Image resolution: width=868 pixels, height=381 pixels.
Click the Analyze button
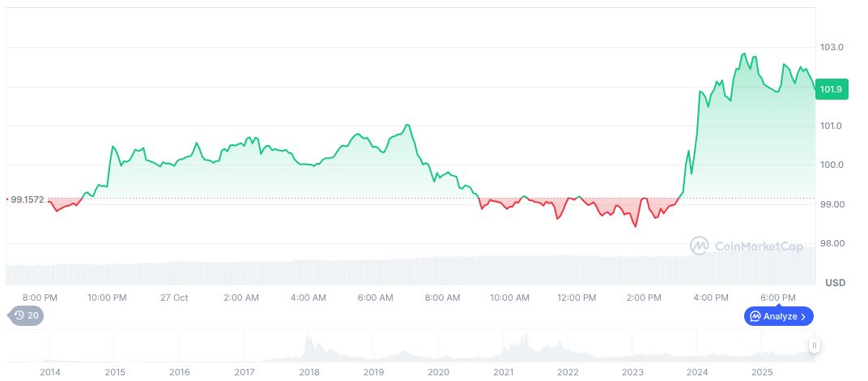pyautogui.click(x=778, y=316)
